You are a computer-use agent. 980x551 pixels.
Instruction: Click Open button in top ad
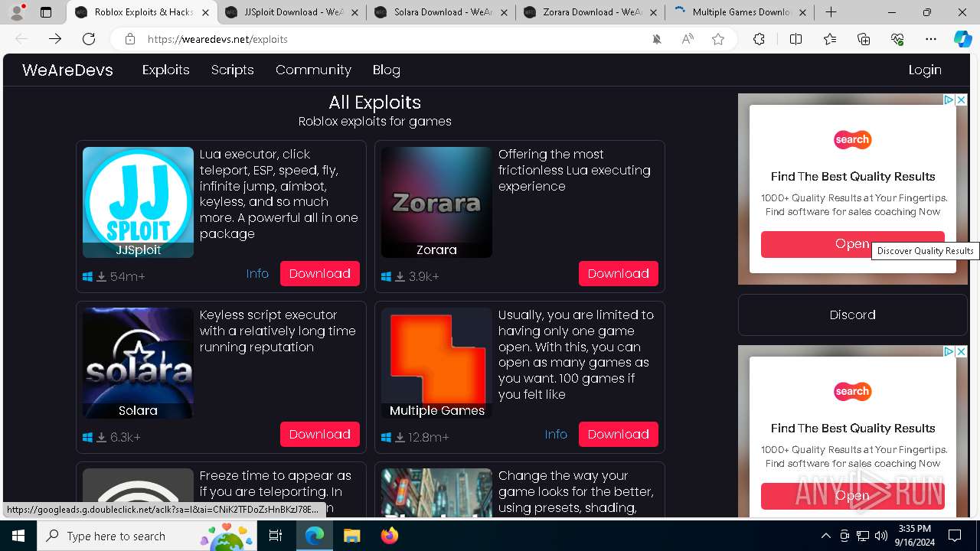tap(853, 244)
